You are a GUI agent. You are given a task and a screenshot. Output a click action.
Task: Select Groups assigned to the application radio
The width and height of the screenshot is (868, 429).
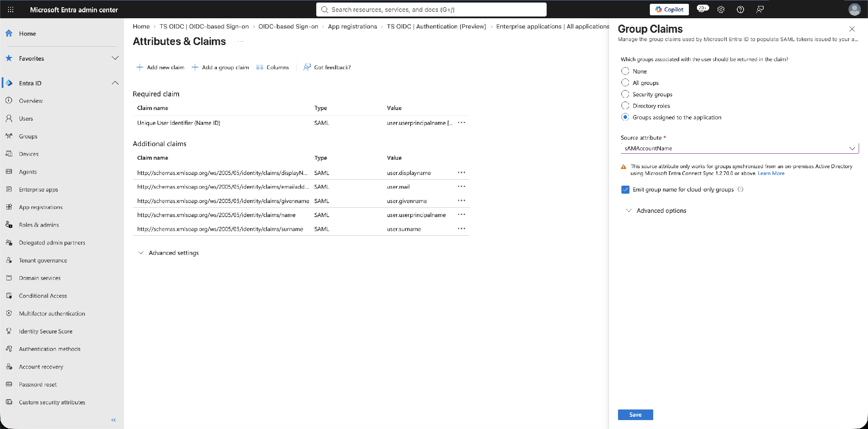(x=625, y=117)
